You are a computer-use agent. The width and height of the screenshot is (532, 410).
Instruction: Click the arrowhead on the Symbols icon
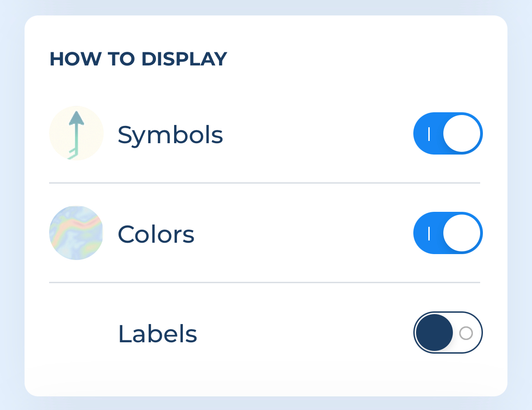(76, 118)
